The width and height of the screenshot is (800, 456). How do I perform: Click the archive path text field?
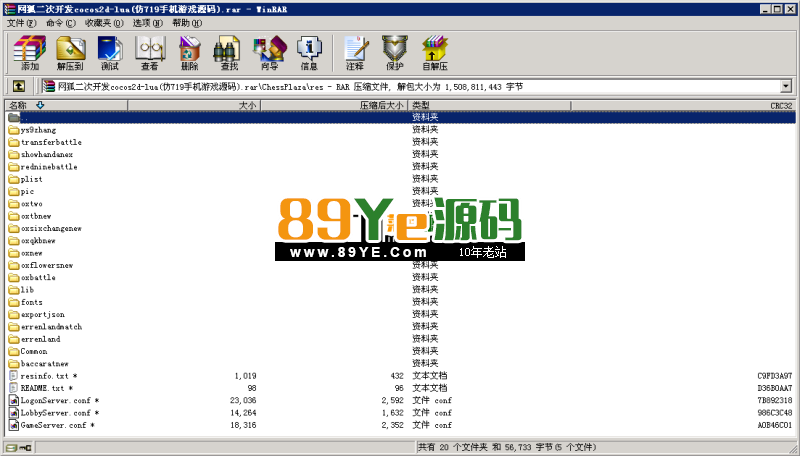tap(410, 86)
